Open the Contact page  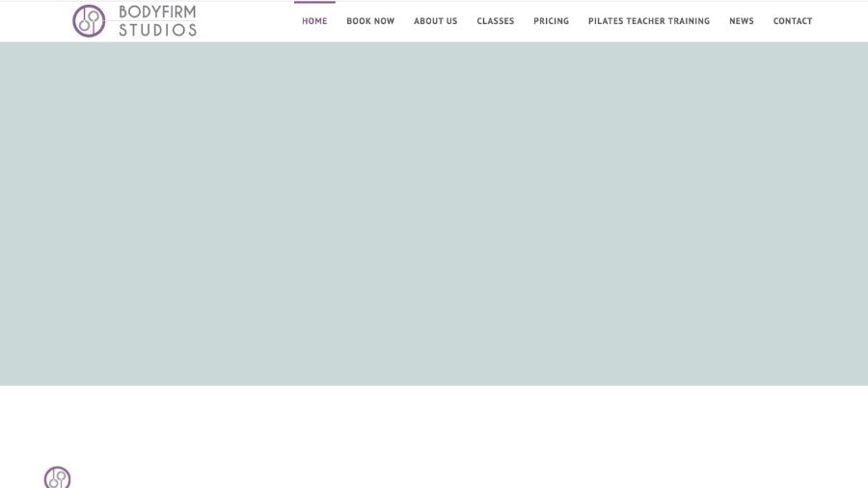point(793,21)
